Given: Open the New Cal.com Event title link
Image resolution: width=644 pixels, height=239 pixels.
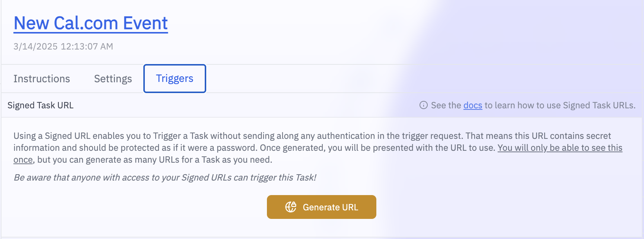Looking at the screenshot, I should pyautogui.click(x=91, y=23).
